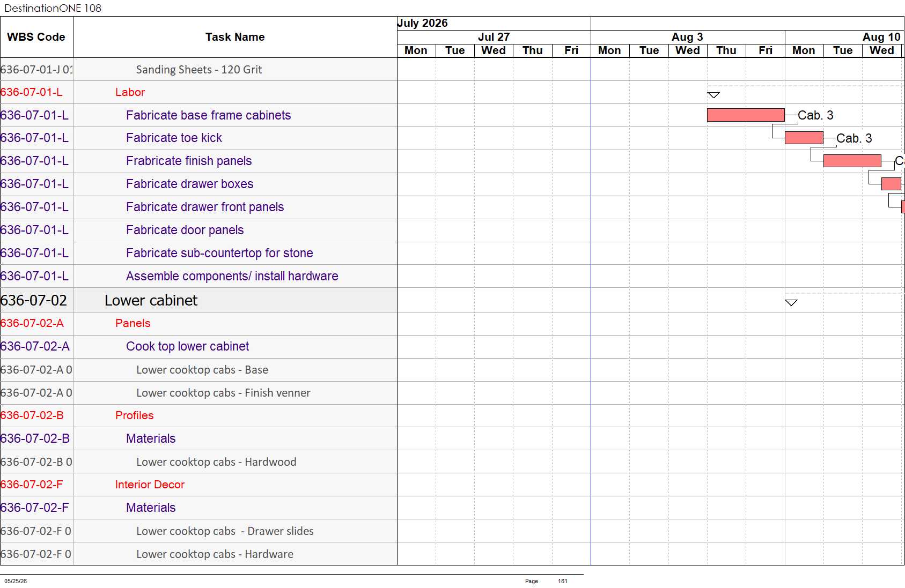
Task: Select the Aug 10 week header
Action: point(845,37)
